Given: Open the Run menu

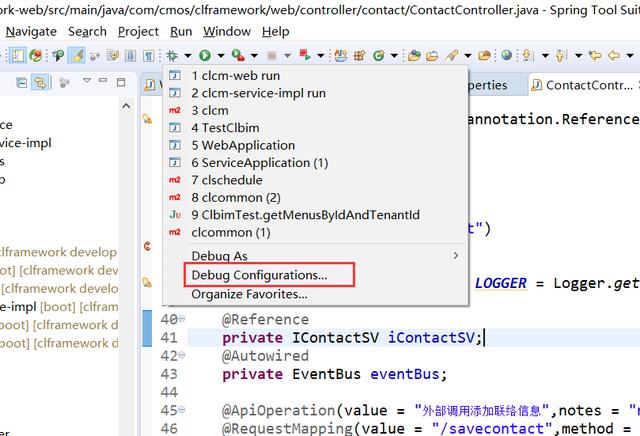Looking at the screenshot, I should [181, 31].
